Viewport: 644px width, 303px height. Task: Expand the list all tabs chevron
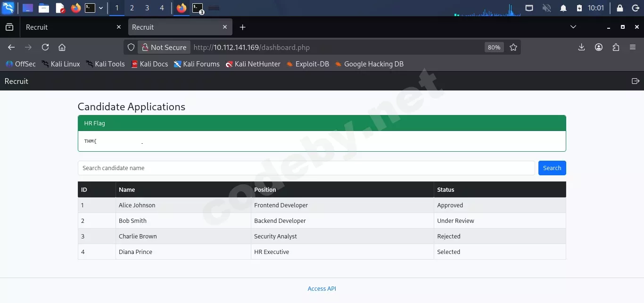(573, 27)
